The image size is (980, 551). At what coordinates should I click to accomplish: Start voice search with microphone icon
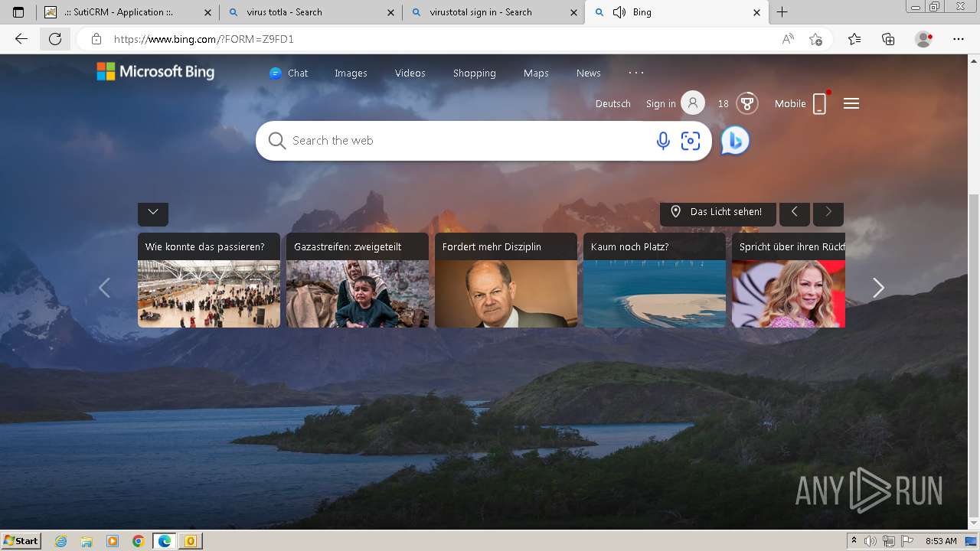click(663, 141)
